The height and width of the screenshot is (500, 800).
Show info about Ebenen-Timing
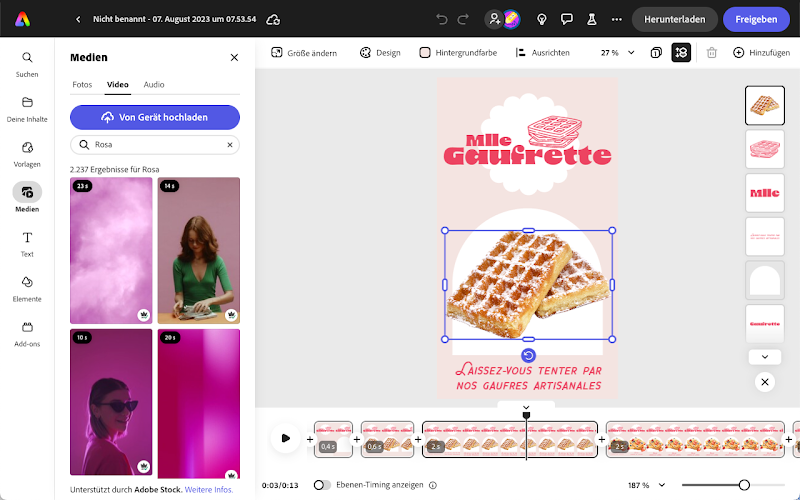tap(433, 485)
